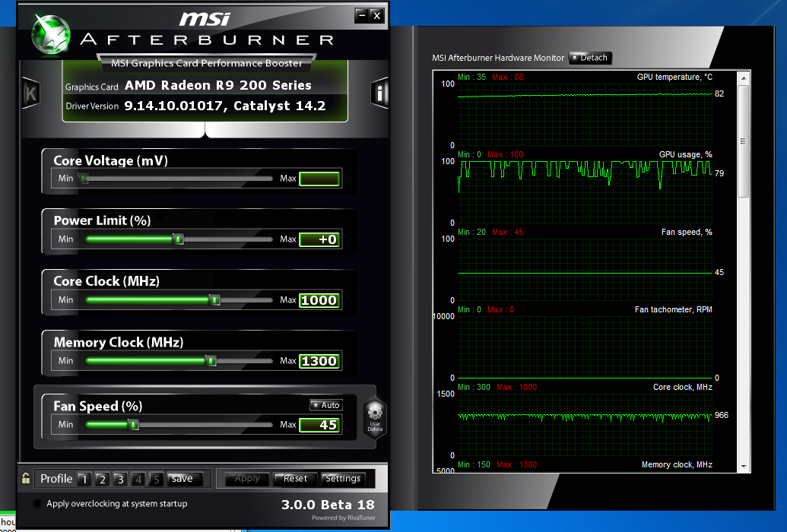Close the Afterburner window
The height and width of the screenshot is (532, 787).
point(377,15)
